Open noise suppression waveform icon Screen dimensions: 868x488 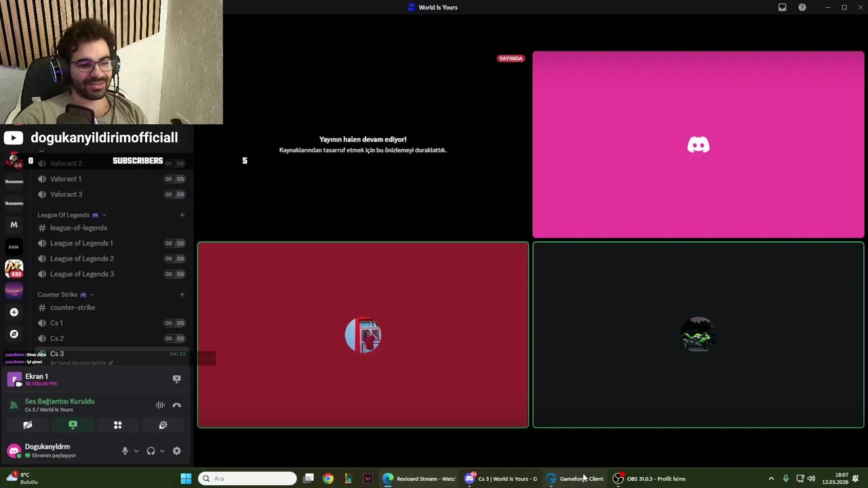[x=160, y=405]
